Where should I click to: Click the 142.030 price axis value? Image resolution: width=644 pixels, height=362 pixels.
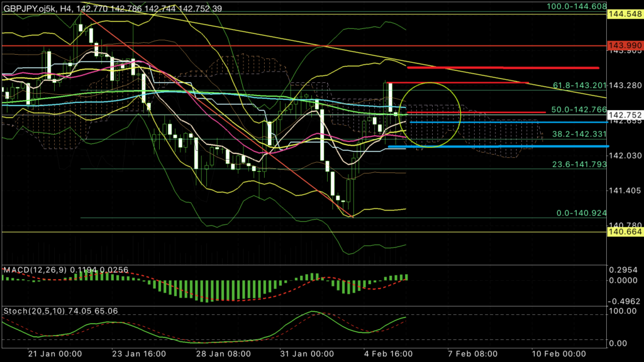pos(625,156)
